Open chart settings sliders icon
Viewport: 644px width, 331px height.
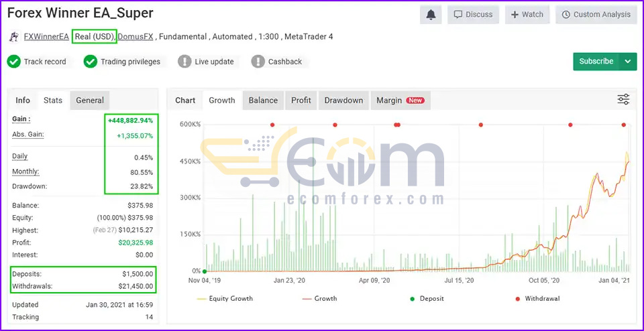pyautogui.click(x=623, y=100)
